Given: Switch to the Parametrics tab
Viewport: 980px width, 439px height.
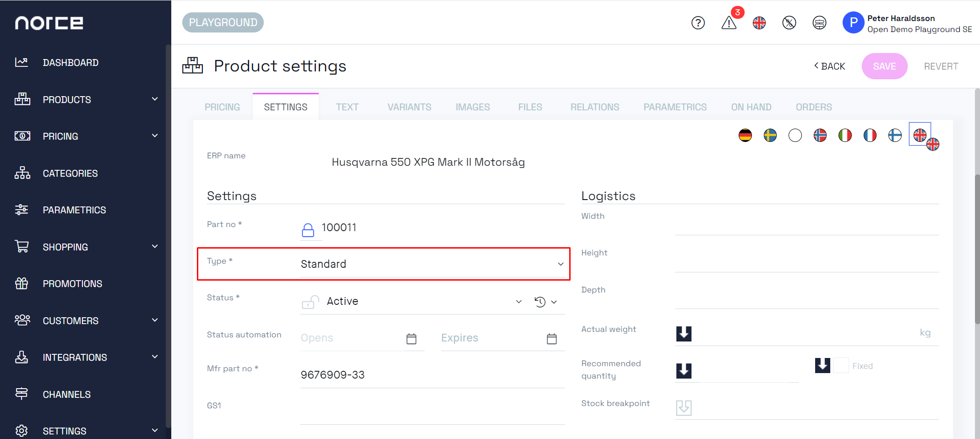Looking at the screenshot, I should pos(675,107).
